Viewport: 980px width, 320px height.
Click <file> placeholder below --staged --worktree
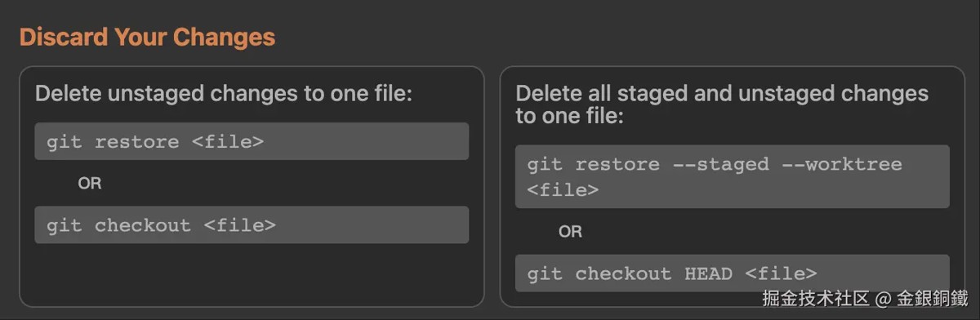click(x=563, y=190)
